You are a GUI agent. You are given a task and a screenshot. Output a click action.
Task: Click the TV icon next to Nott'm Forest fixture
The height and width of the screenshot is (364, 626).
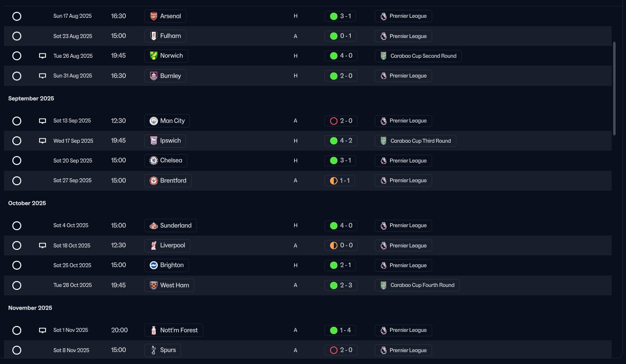[43, 330]
